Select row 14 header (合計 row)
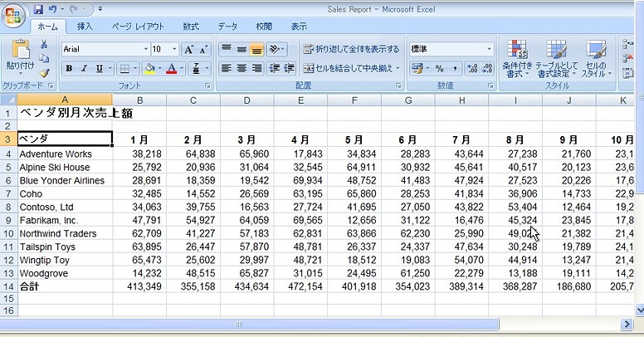The height and width of the screenshot is (337, 644). 8,286
